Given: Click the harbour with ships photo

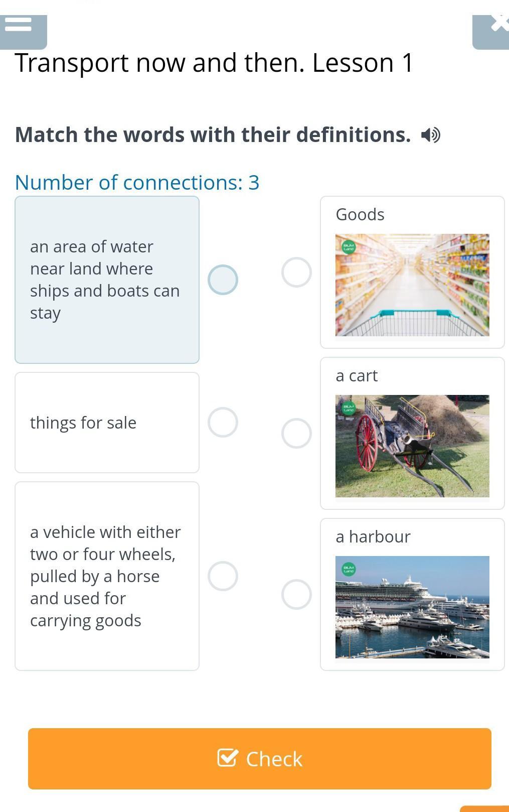Looking at the screenshot, I should (412, 607).
